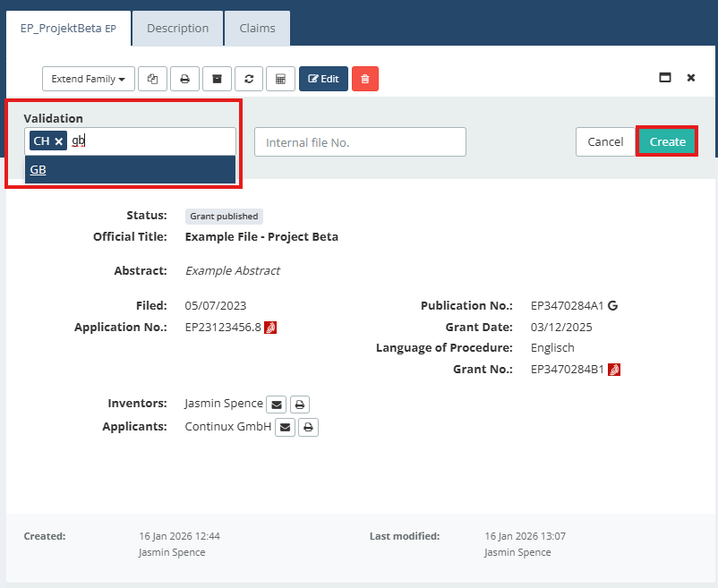Click the print toolbar icon
The width and height of the screenshot is (718, 588).
(185, 79)
